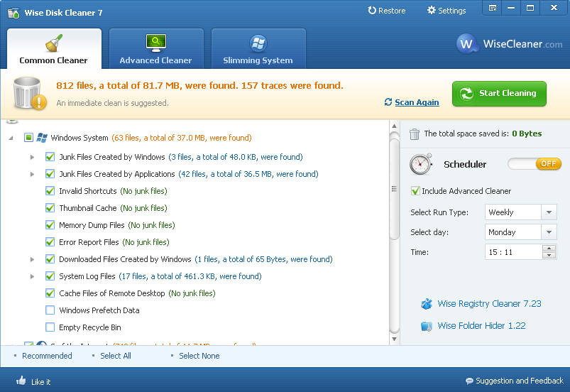Uncheck the Thumbnail Cache checkbox
Viewport: 570px width, 392px height.
tap(50, 208)
